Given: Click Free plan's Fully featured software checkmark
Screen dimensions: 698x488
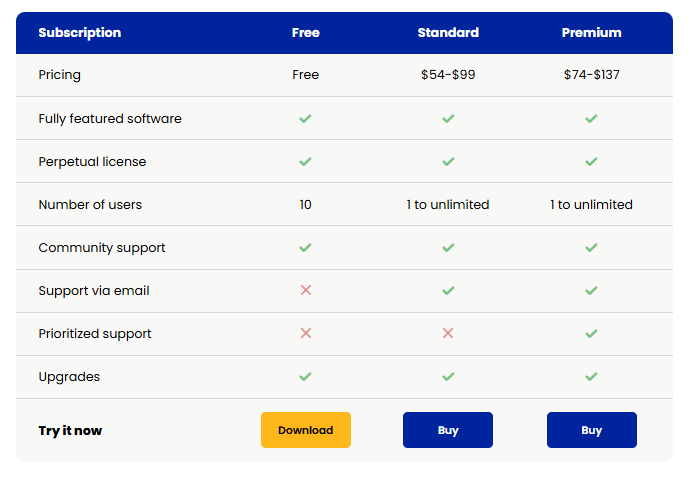Looking at the screenshot, I should click(305, 118).
